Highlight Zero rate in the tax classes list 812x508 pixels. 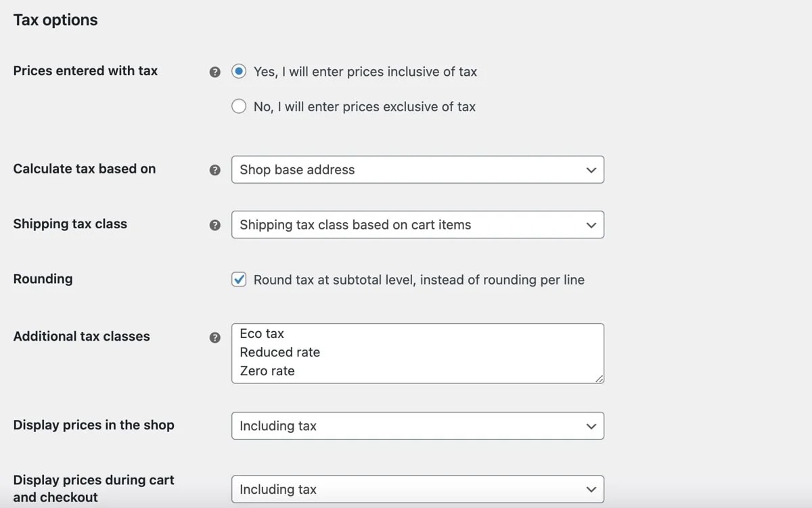pyautogui.click(x=267, y=371)
